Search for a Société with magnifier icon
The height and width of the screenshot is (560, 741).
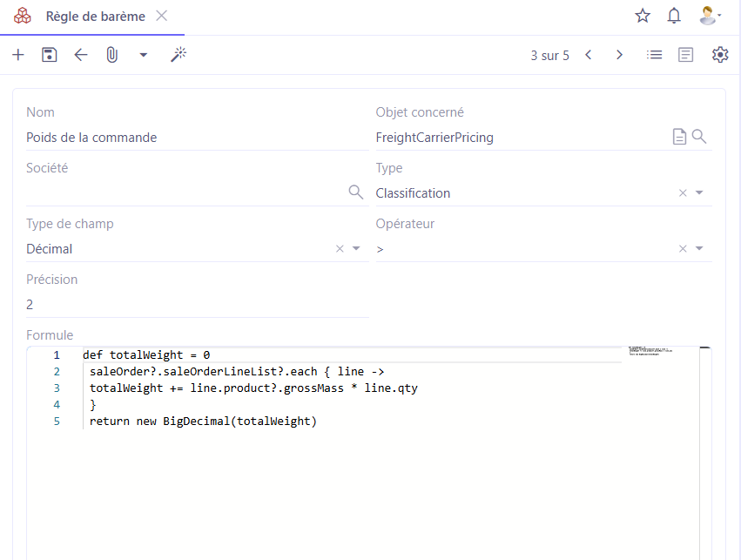pos(355,192)
